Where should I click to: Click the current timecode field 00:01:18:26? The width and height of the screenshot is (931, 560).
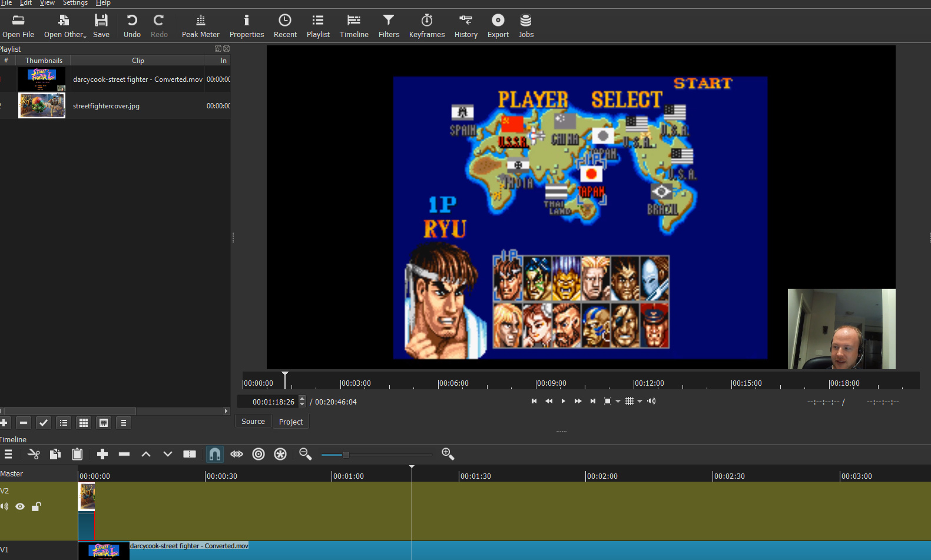[268, 402]
